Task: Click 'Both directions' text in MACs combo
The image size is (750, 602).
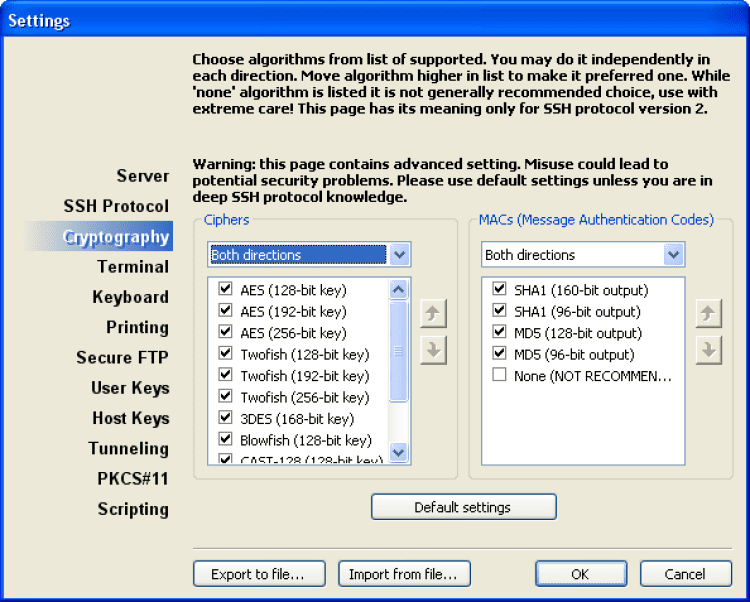Action: [x=530, y=255]
